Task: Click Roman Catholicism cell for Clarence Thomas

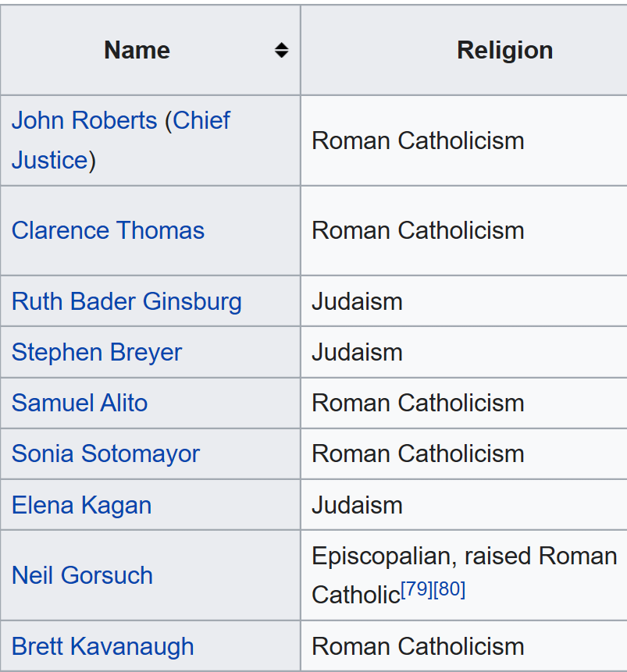Action: click(418, 231)
